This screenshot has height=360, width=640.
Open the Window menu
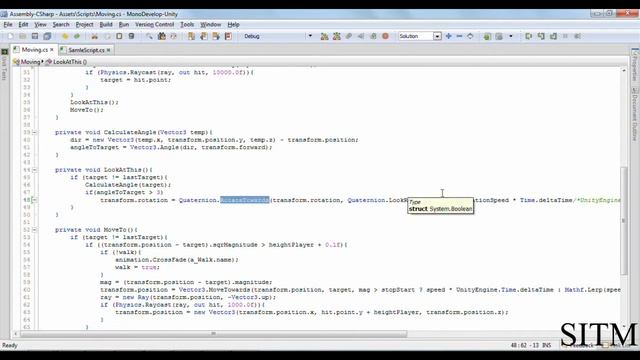point(210,24)
